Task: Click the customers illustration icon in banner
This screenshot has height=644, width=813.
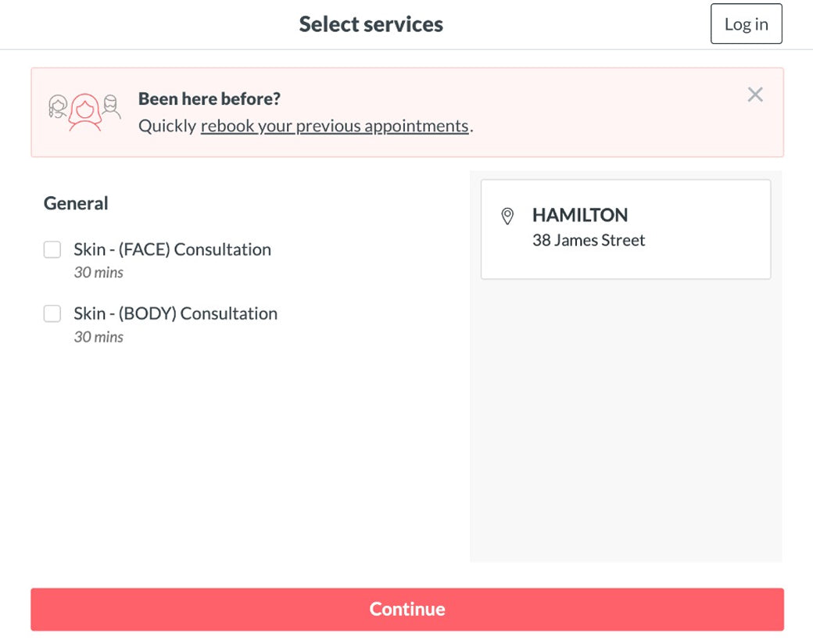Action: pos(84,112)
